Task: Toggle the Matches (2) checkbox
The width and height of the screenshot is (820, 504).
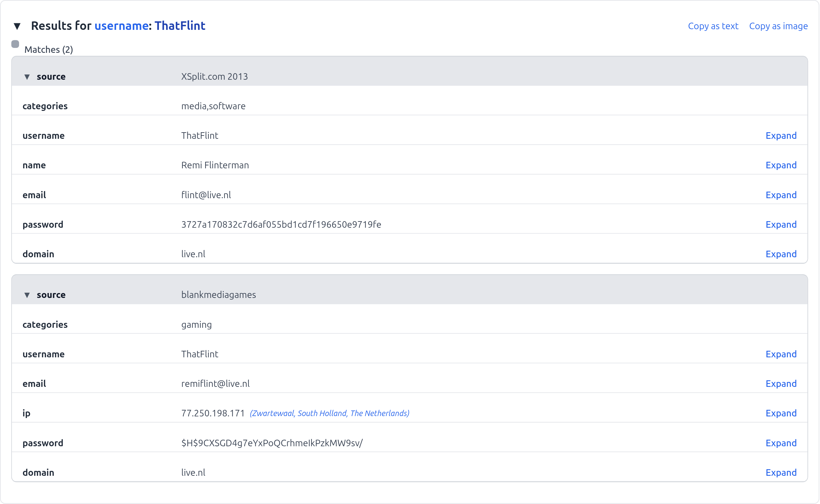Action: (15, 44)
